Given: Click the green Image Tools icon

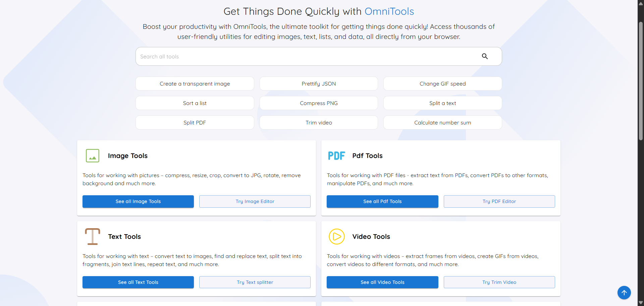Looking at the screenshot, I should tap(93, 156).
